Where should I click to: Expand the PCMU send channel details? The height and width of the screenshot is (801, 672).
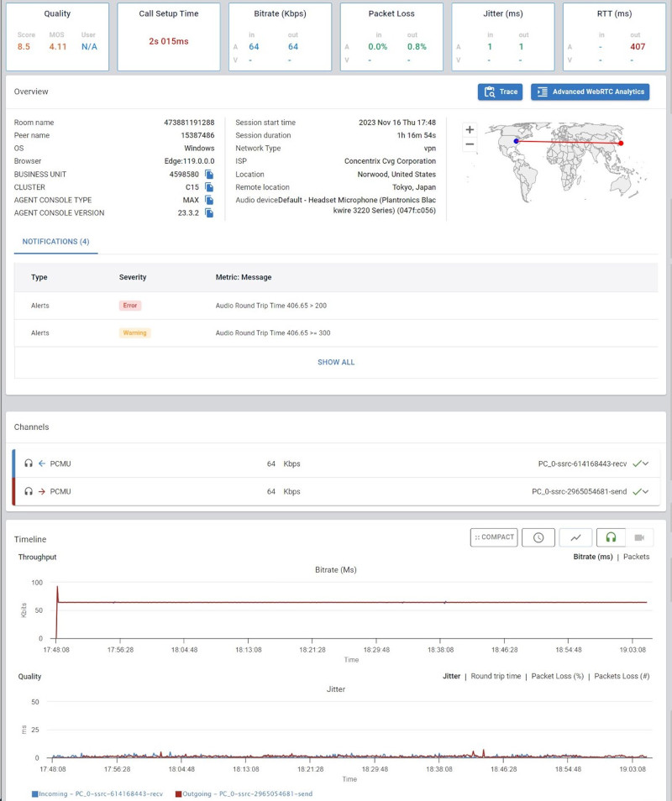[645, 491]
